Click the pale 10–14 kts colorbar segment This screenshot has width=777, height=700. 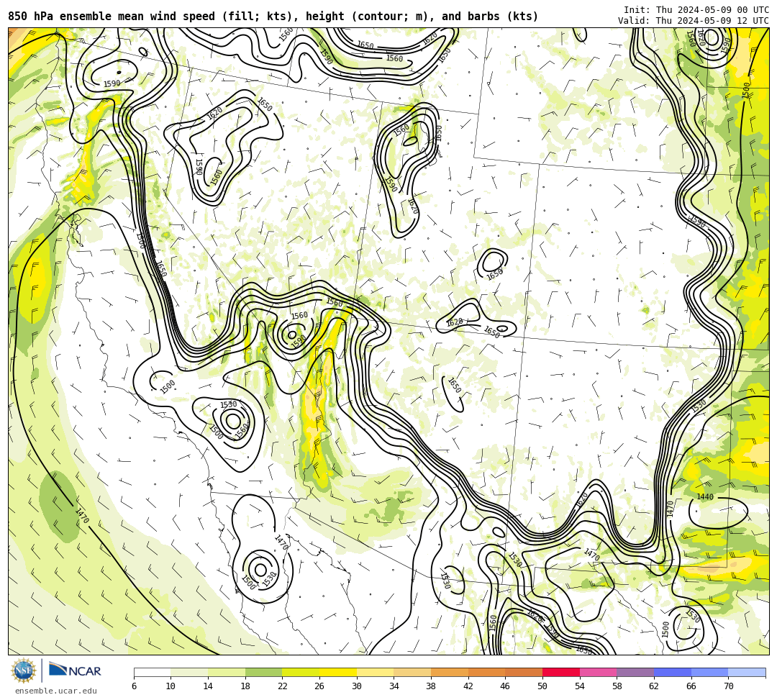pyautogui.click(x=189, y=672)
